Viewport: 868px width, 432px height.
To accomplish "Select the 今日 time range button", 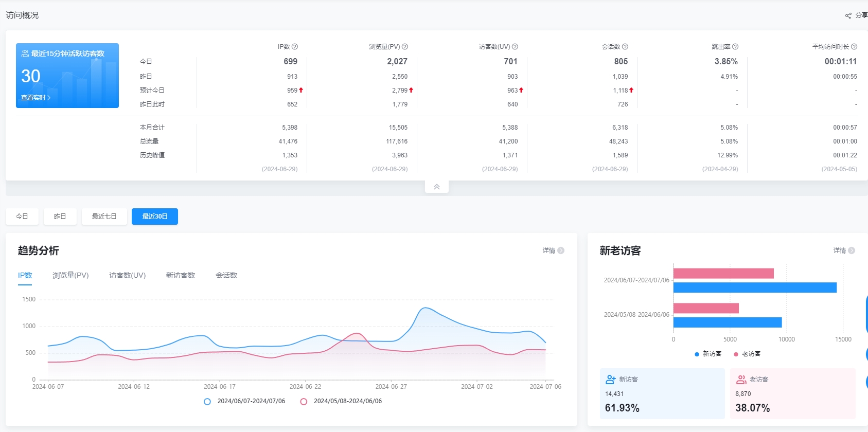I will click(x=22, y=217).
